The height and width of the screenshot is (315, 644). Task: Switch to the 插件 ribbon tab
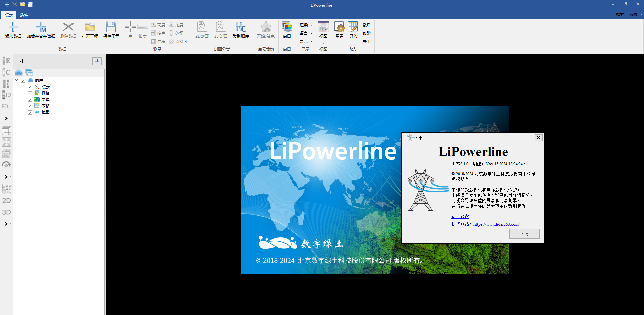(x=24, y=15)
